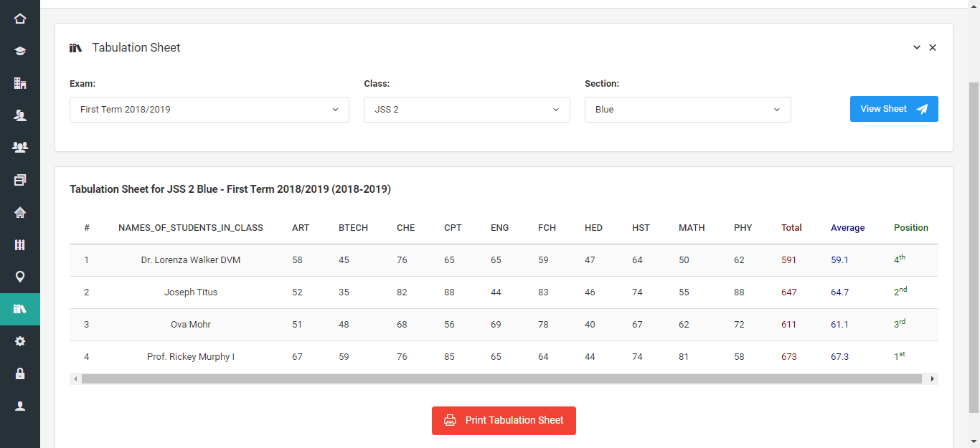The height and width of the screenshot is (448, 980).
Task: Select student Prof. Rickey Murphy I
Action: pyautogui.click(x=191, y=357)
